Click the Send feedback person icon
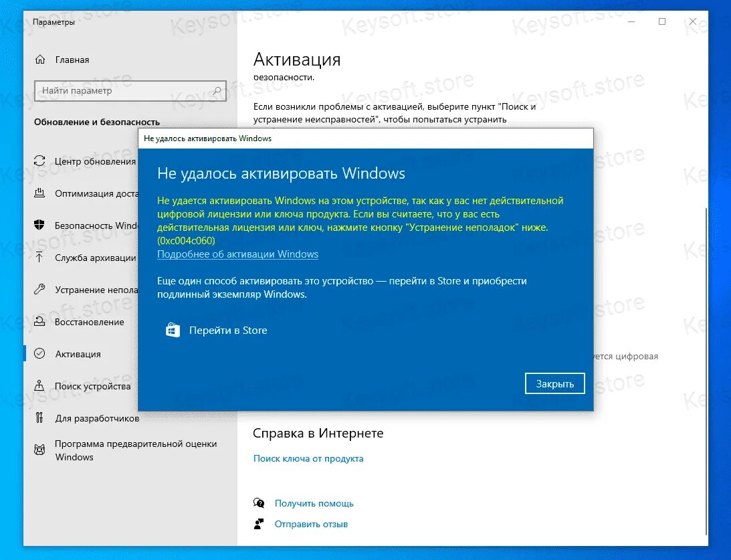 click(259, 524)
